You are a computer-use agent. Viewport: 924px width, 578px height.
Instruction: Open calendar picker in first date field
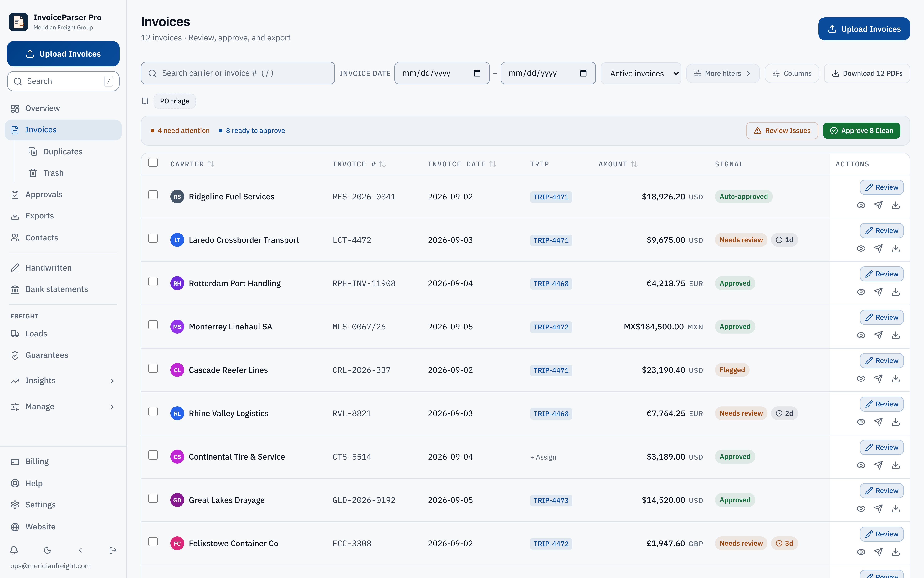(x=477, y=73)
